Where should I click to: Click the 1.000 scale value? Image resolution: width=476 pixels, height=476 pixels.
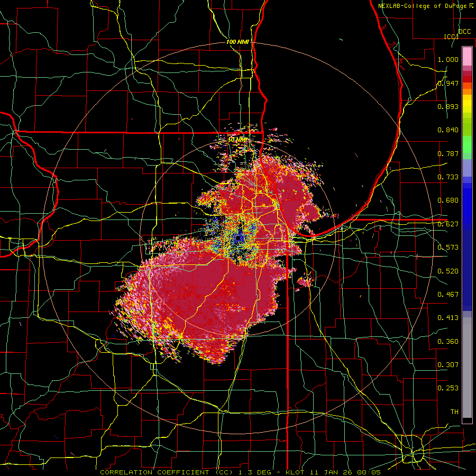pyautogui.click(x=448, y=59)
